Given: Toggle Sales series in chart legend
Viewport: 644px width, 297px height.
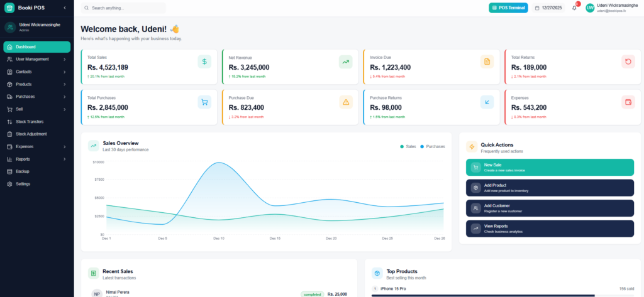Looking at the screenshot, I should (408, 146).
